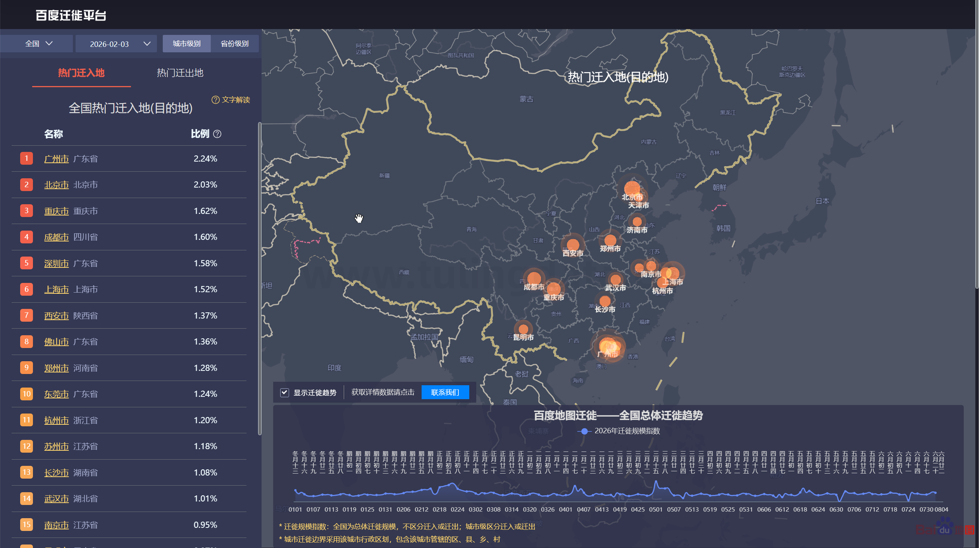Click the 郑州市 hotspot circle on map
Viewport: 980px width, 548px height.
pos(610,240)
